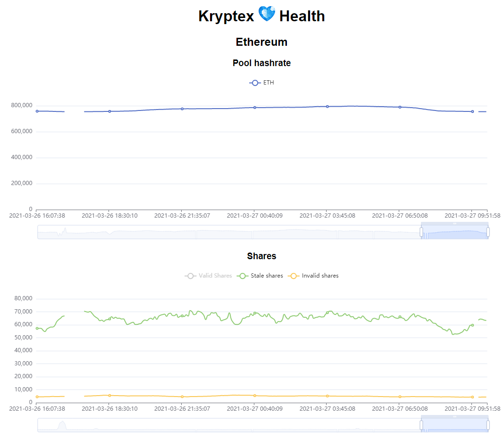This screenshot has height=440, width=504.
Task: Grab right handle of hashrate zoom slider
Action: point(488,232)
